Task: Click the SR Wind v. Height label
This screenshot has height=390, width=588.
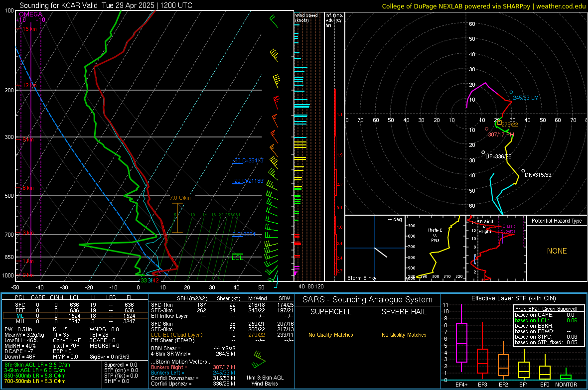Action: (x=485, y=227)
